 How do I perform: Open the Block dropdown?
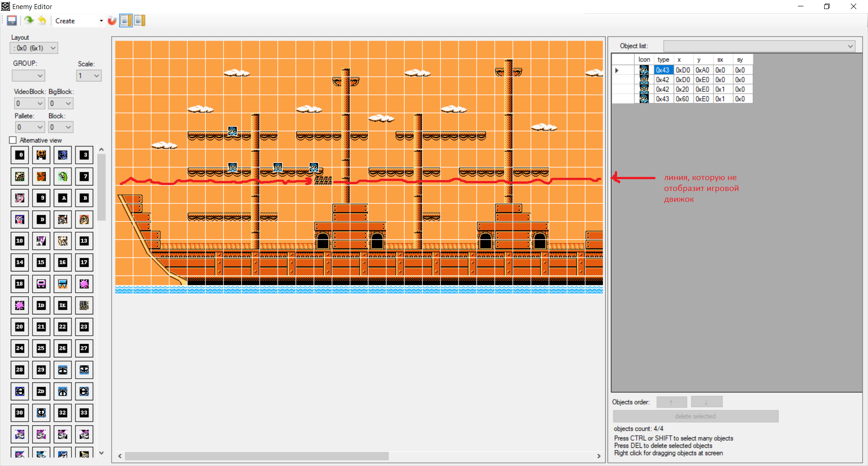[x=61, y=127]
